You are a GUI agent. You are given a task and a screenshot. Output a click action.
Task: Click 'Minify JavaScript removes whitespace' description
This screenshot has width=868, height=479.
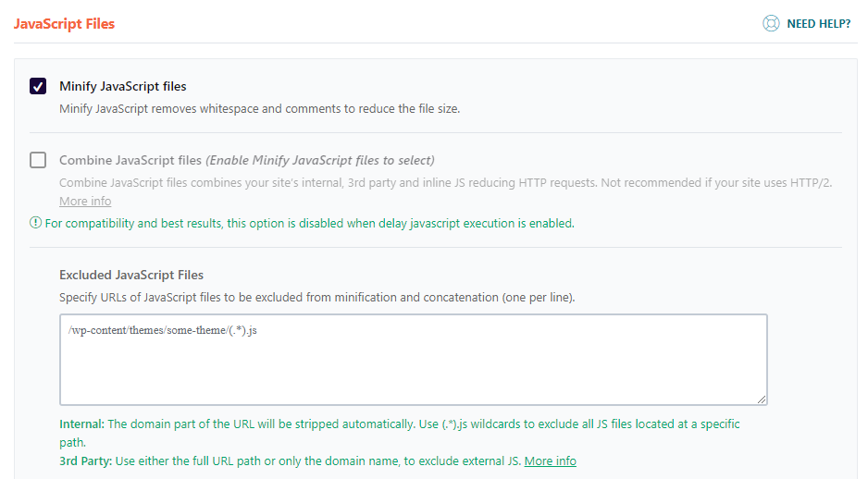coord(260,109)
